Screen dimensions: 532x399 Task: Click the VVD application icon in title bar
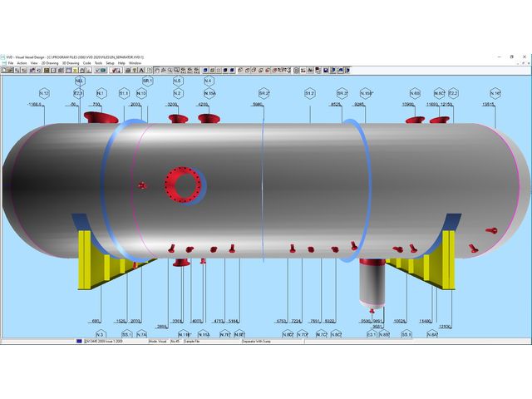click(x=3, y=56)
